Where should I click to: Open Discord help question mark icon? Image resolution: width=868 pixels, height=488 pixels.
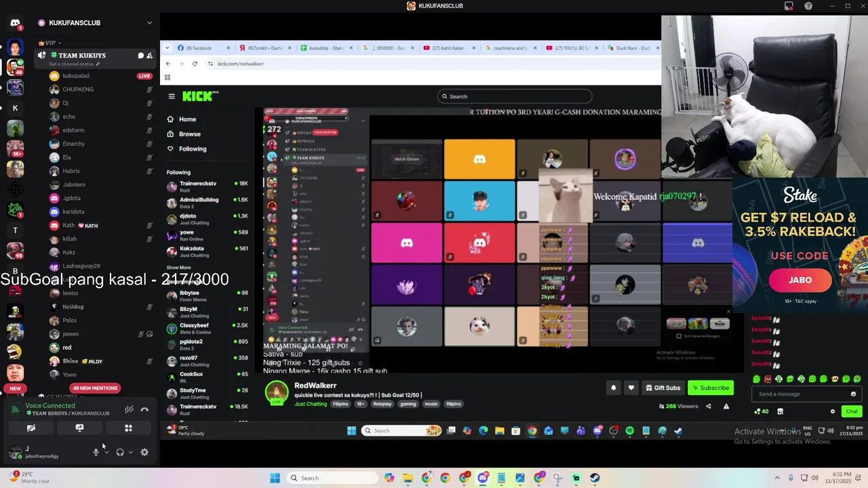[808, 6]
